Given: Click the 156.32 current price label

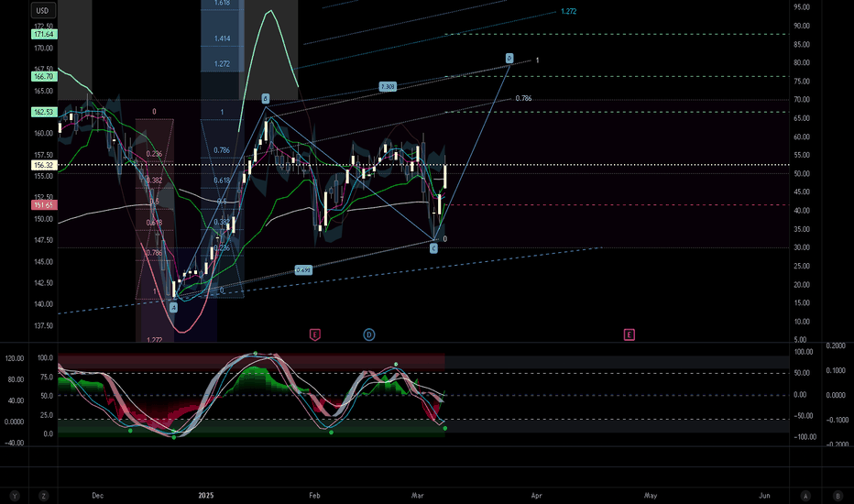Looking at the screenshot, I should coord(44,165).
